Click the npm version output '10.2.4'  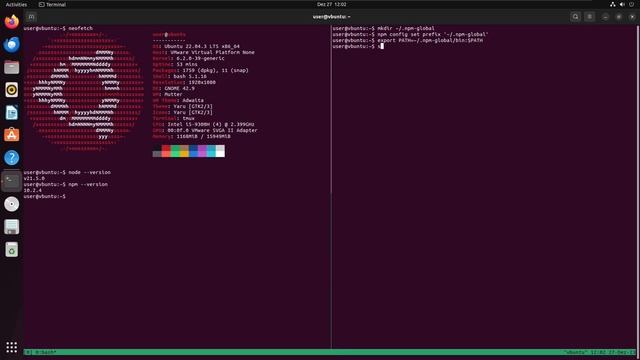pos(33,190)
